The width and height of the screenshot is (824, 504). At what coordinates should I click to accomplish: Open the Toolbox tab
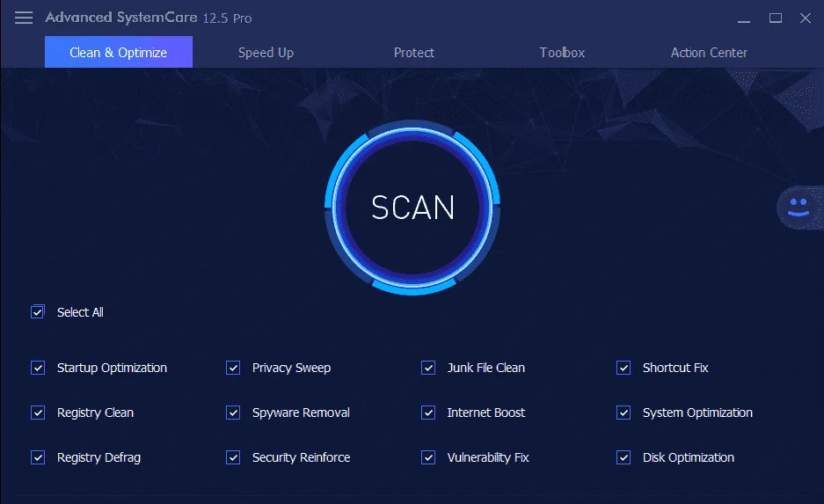[562, 53]
